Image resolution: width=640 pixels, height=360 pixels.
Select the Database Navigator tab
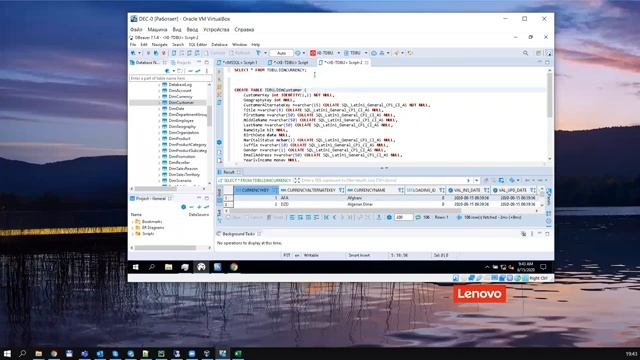[x=147, y=62]
